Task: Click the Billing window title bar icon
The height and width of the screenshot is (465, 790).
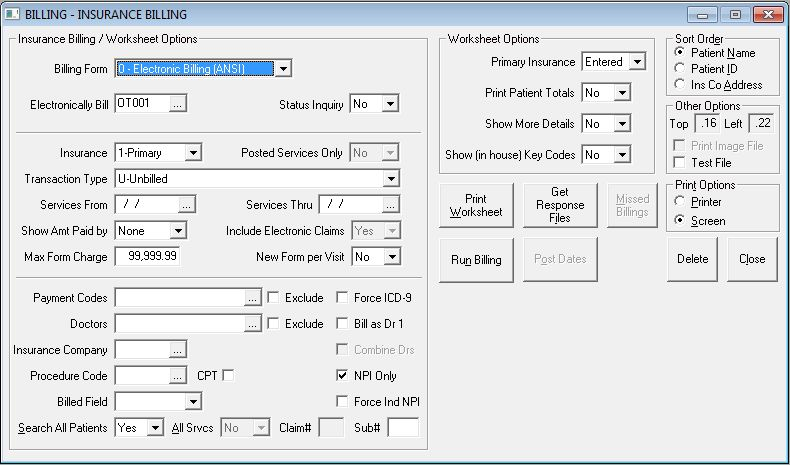Action: [x=12, y=14]
